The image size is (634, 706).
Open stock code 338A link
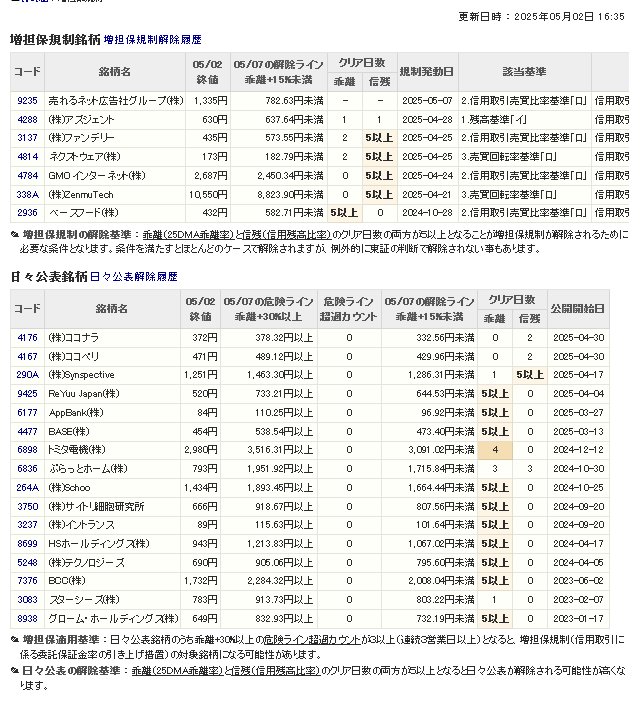(x=27, y=195)
